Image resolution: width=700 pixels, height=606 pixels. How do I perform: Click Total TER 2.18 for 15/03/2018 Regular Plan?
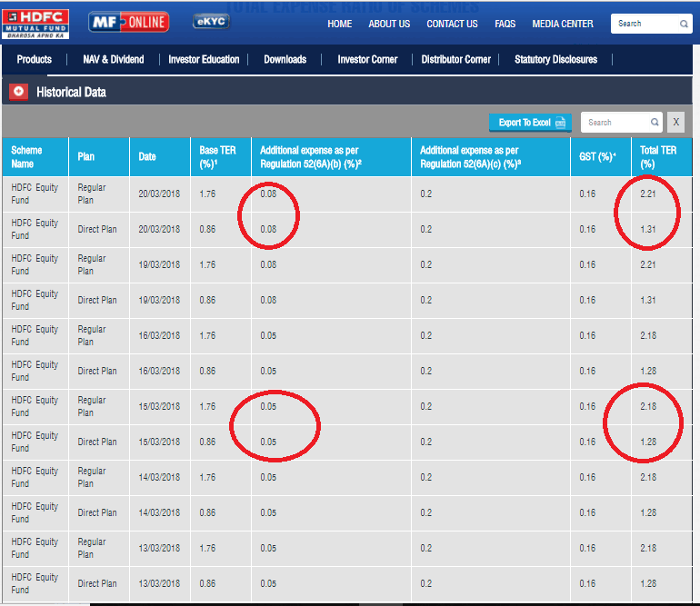(x=648, y=406)
